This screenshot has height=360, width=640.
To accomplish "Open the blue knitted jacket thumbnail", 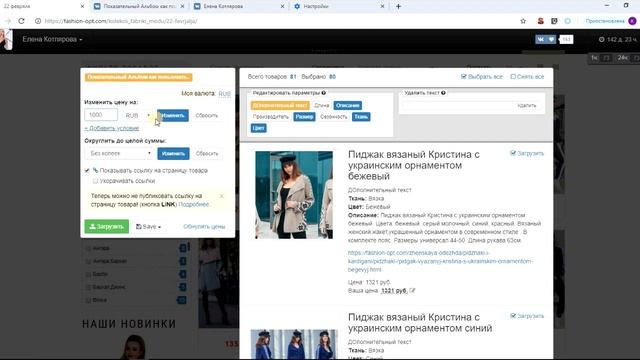I will click(294, 344).
